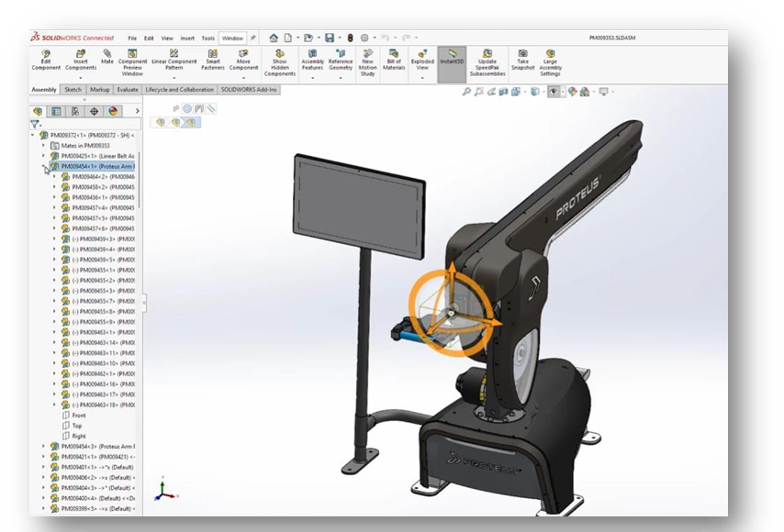Select the Mate tool
This screenshot has height=532, width=784.
(107, 57)
